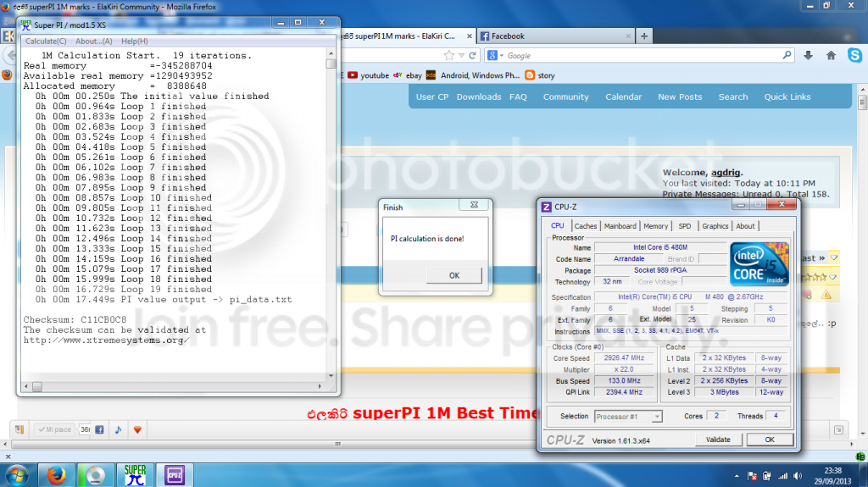Click the eBay bookmark

tap(408, 75)
